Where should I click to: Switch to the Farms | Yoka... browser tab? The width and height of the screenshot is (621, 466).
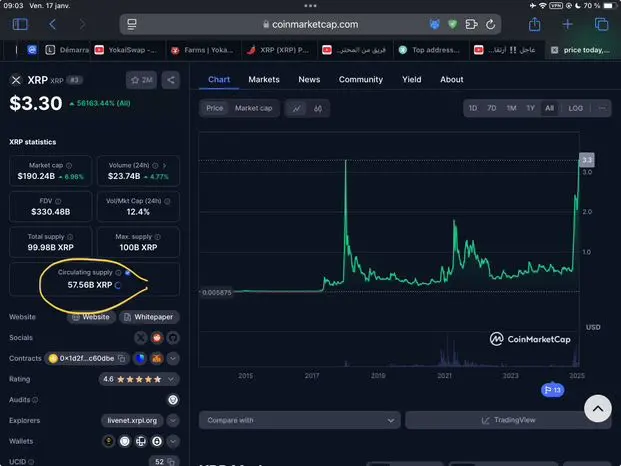tap(203, 50)
